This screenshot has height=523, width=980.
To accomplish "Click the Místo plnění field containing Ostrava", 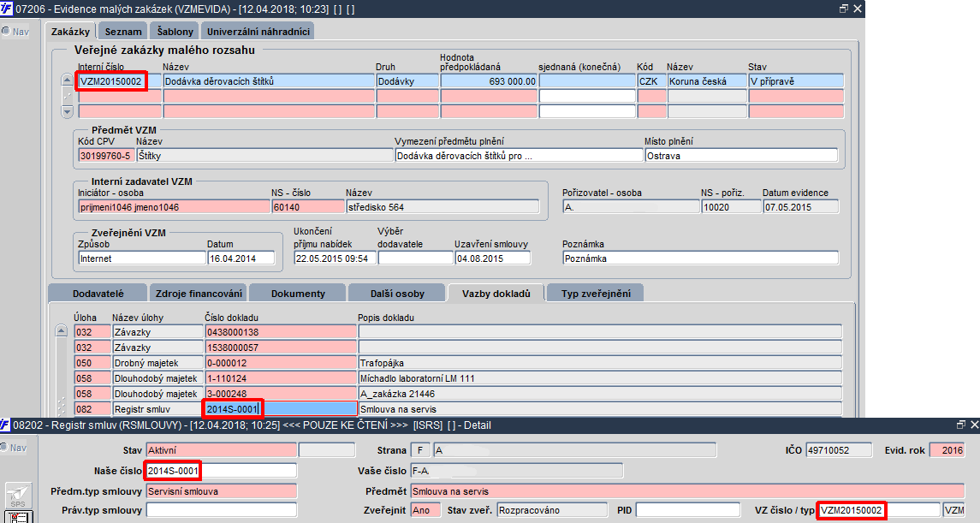I will pos(741,156).
